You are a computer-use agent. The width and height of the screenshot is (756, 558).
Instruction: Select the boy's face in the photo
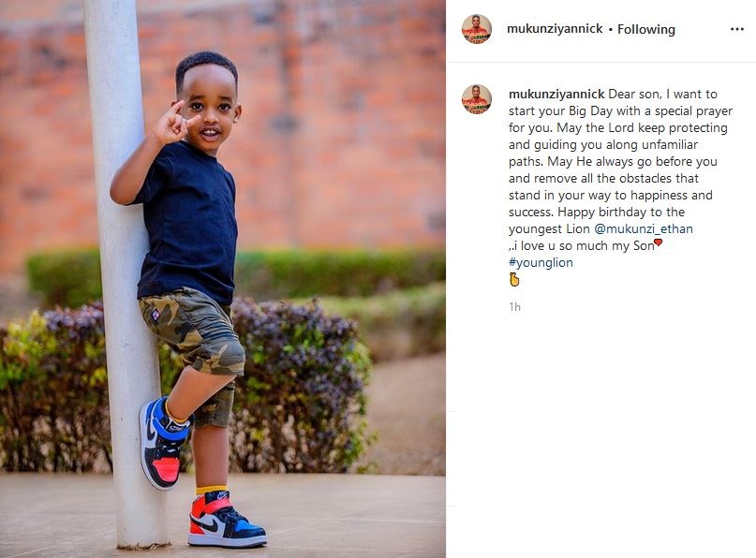coord(209,110)
